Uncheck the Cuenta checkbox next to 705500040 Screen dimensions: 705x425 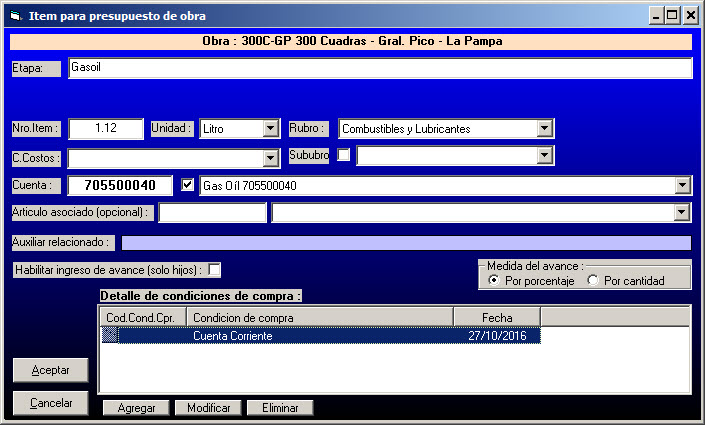(188, 185)
